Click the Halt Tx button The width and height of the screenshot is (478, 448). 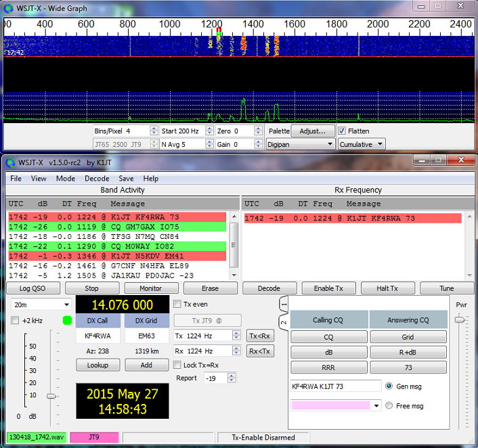387,288
